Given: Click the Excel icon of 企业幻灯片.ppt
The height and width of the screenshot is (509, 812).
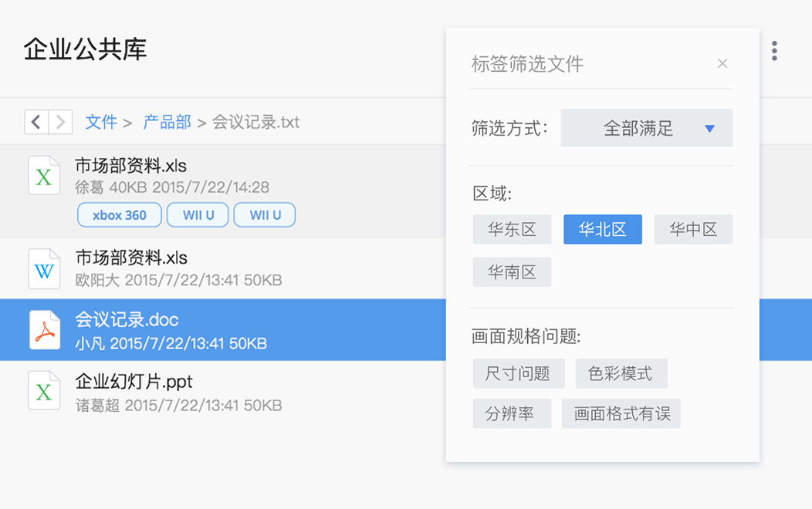Looking at the screenshot, I should pos(44,391).
